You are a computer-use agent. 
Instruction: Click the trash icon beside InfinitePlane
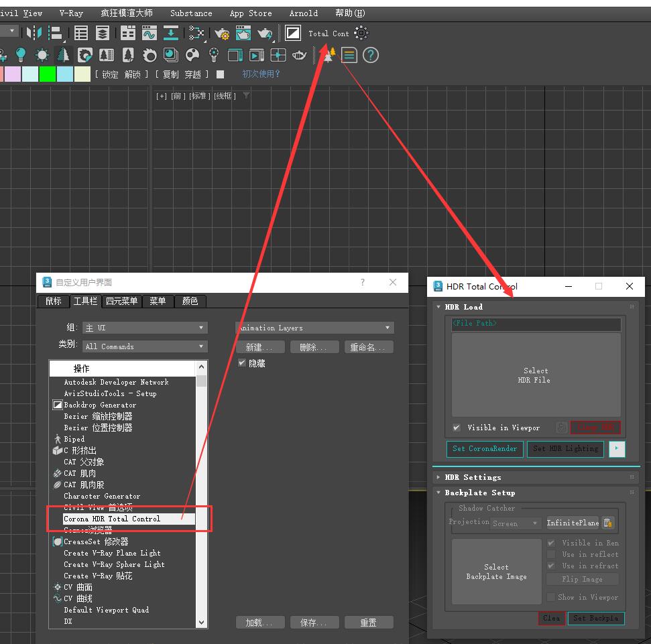click(608, 523)
